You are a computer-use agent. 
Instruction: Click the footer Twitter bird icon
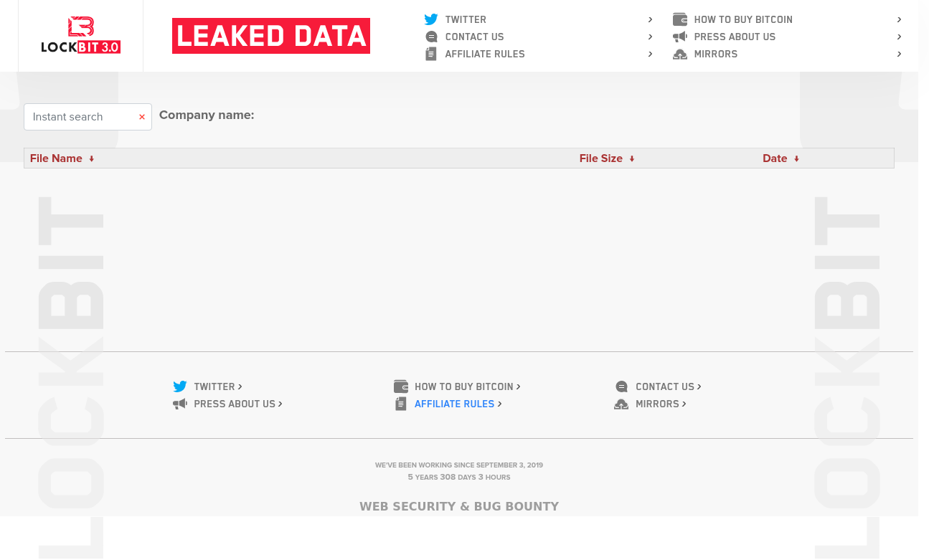point(179,386)
